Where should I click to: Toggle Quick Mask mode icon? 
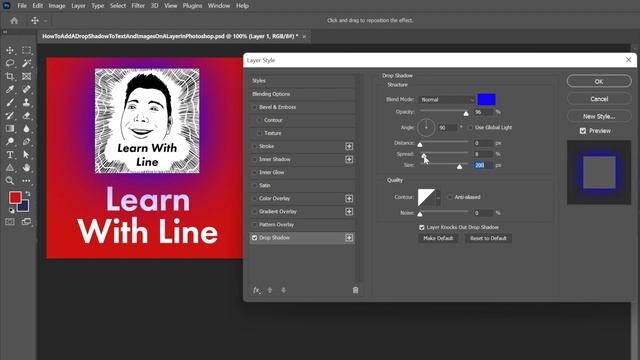10,222
